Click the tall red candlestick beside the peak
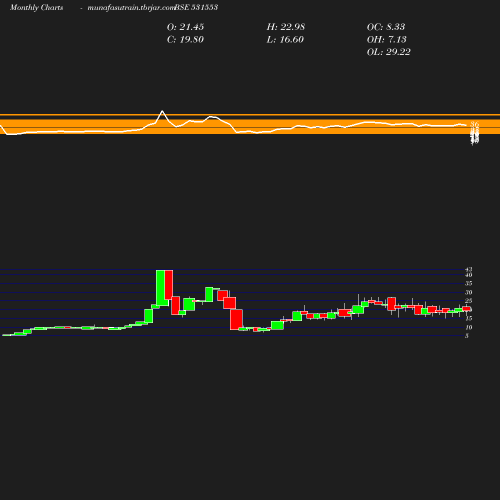500x500 pixels. coord(169,285)
